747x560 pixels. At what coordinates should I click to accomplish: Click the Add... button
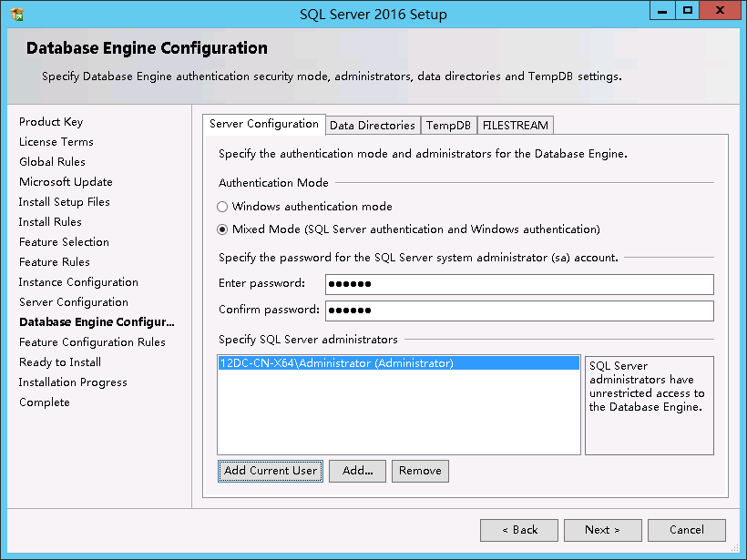pos(357,471)
